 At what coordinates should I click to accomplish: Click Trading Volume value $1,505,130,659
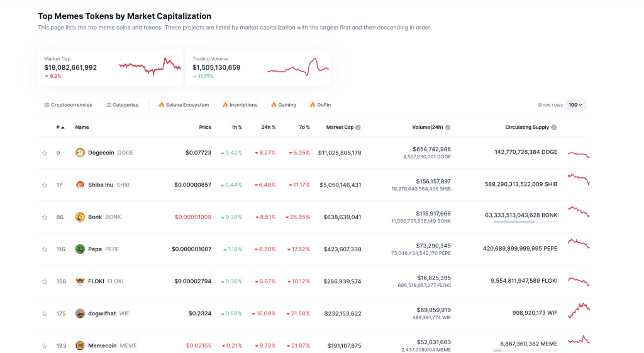coord(216,68)
